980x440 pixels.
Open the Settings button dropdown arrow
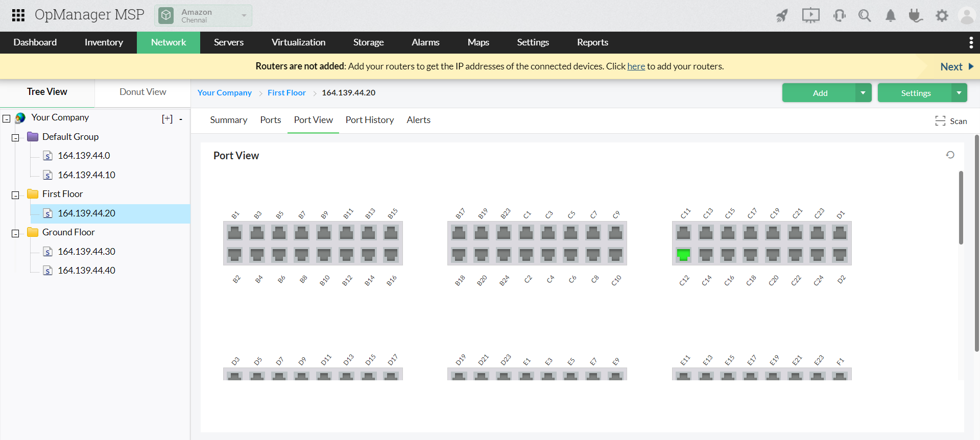[x=959, y=93]
